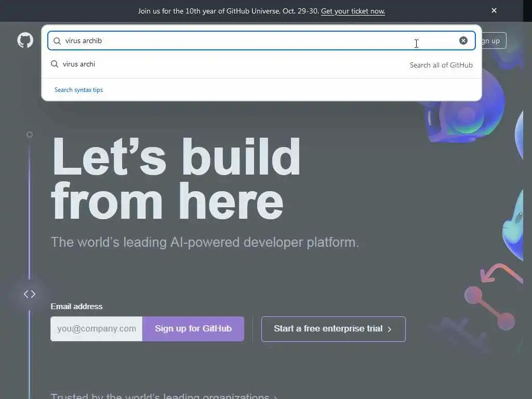
Task: Clear the search field with the X icon
Action: coord(463,41)
